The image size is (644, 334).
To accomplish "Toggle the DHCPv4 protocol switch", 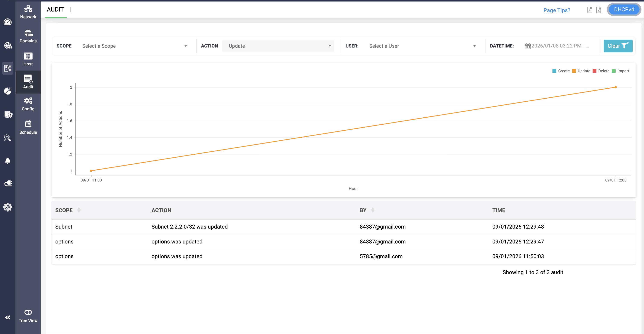I will pos(624,10).
